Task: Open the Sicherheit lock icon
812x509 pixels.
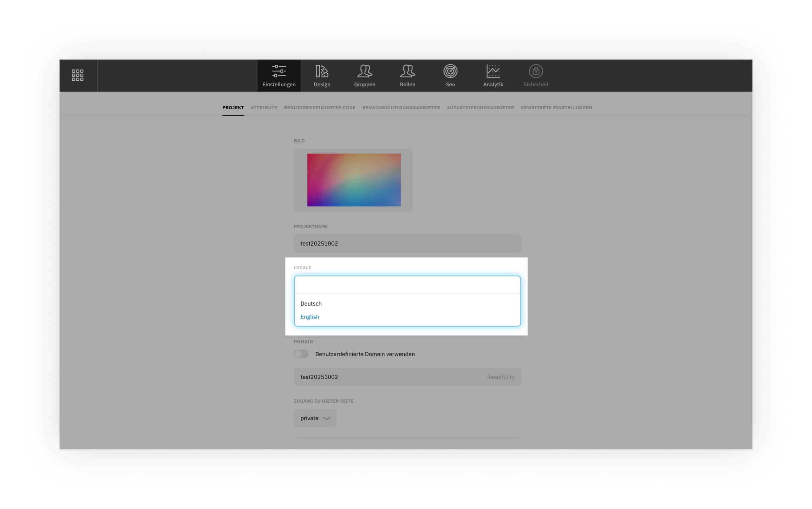Action: coord(535,71)
